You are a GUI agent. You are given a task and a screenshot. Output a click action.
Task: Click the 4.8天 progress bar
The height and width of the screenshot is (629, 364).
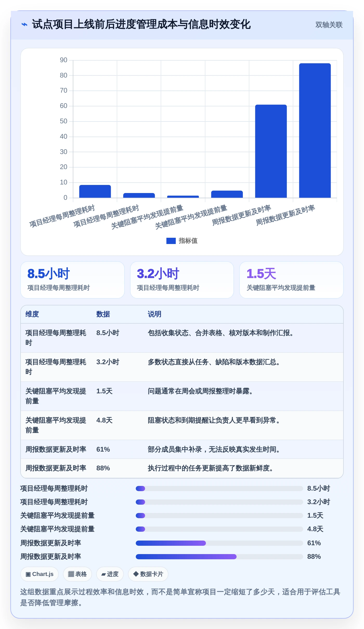[x=219, y=529]
